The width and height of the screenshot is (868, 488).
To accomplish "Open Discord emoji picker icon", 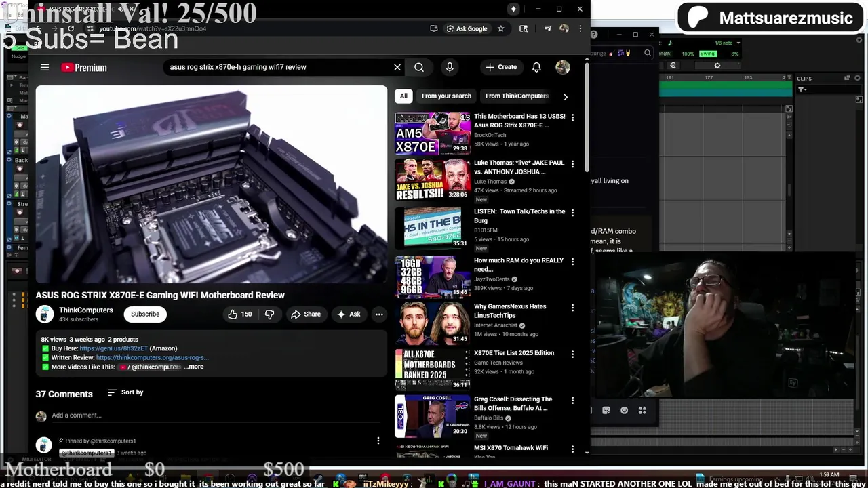I will coord(624,410).
